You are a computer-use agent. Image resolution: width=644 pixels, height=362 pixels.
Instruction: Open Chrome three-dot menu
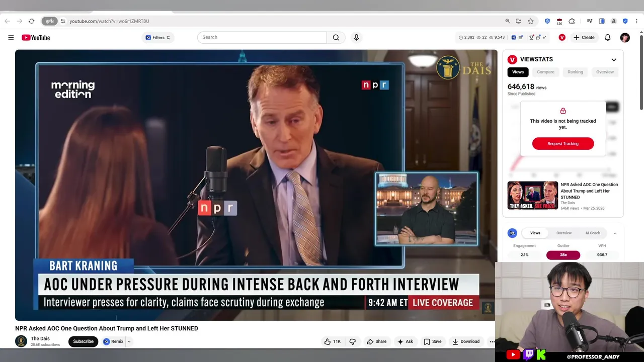point(636,21)
